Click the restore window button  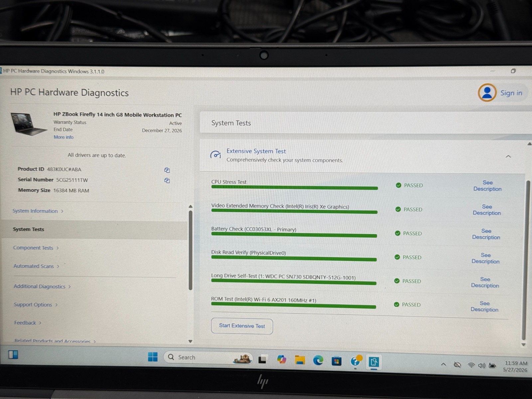pyautogui.click(x=513, y=71)
